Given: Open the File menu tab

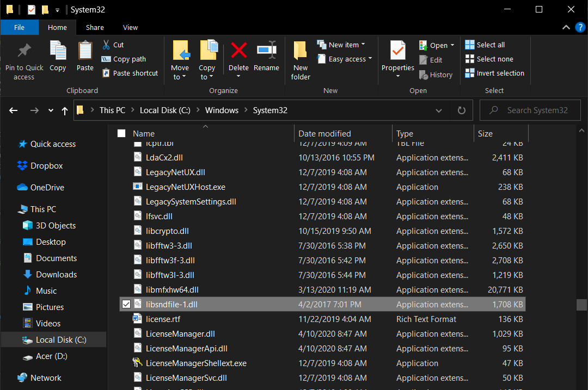Looking at the screenshot, I should (19, 27).
